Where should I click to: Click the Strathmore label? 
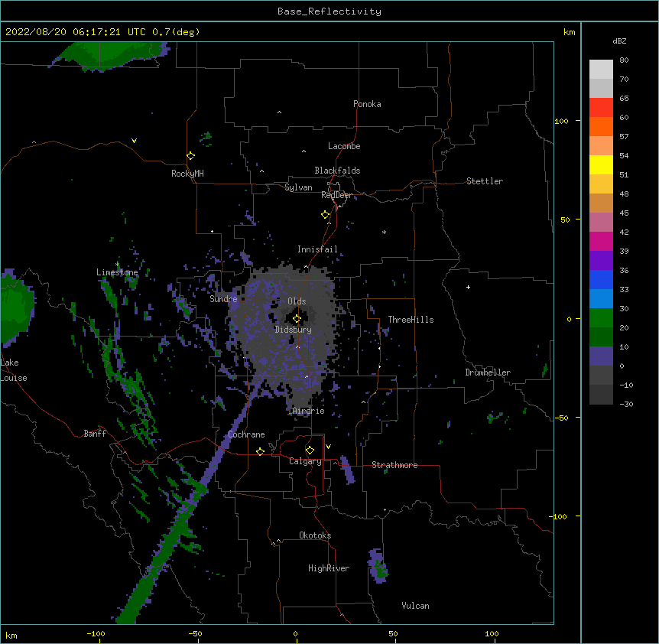(x=394, y=465)
